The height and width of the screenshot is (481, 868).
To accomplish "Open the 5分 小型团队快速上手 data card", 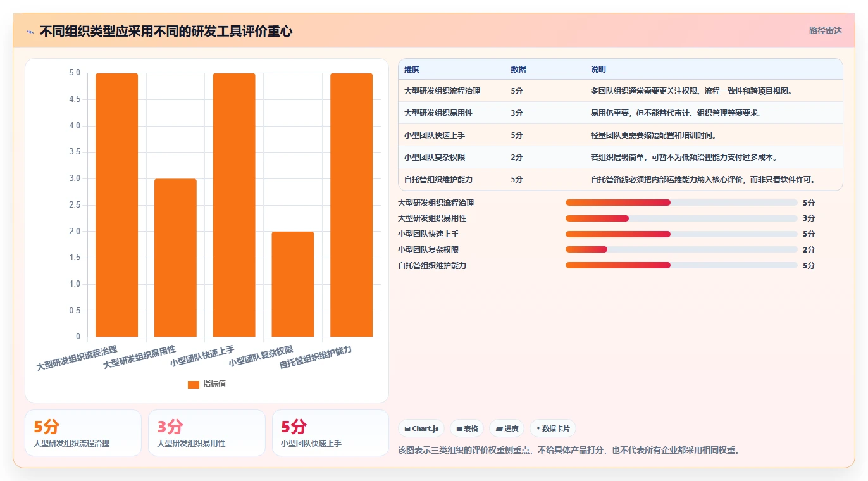I will [x=330, y=433].
